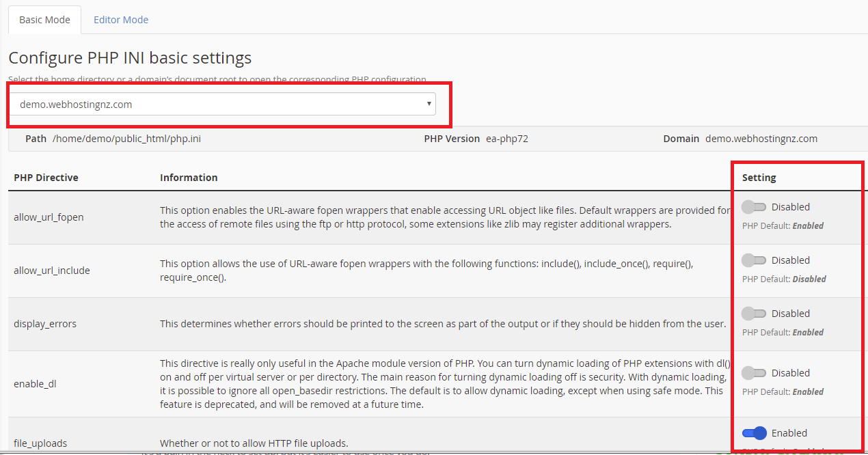Enable the display_errors toggle switch
The height and width of the screenshot is (455, 868).
[754, 314]
